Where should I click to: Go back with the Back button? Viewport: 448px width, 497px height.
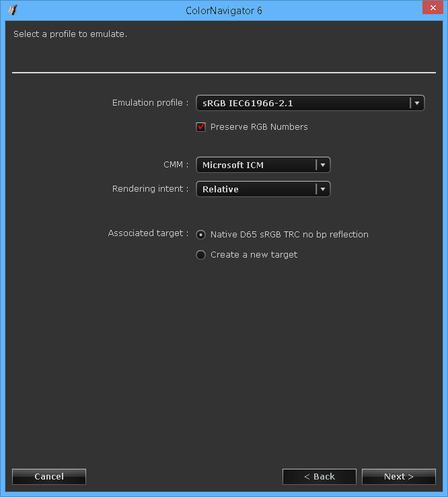pos(320,476)
